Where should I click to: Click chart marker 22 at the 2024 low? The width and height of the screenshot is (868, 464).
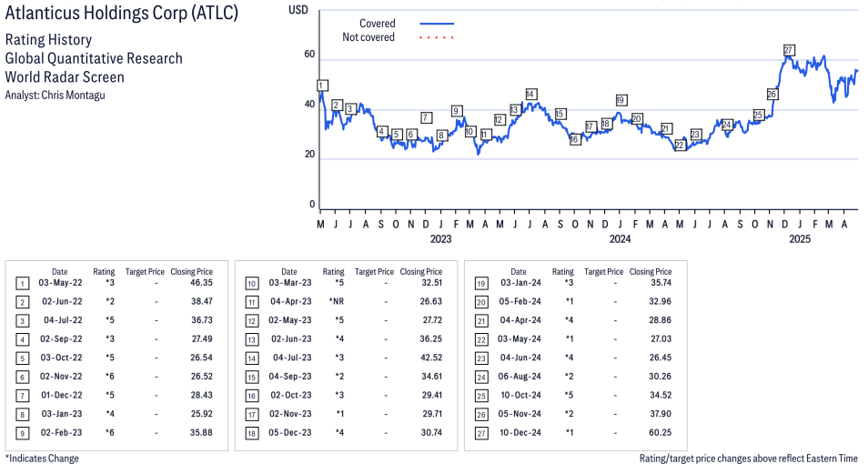(x=680, y=145)
